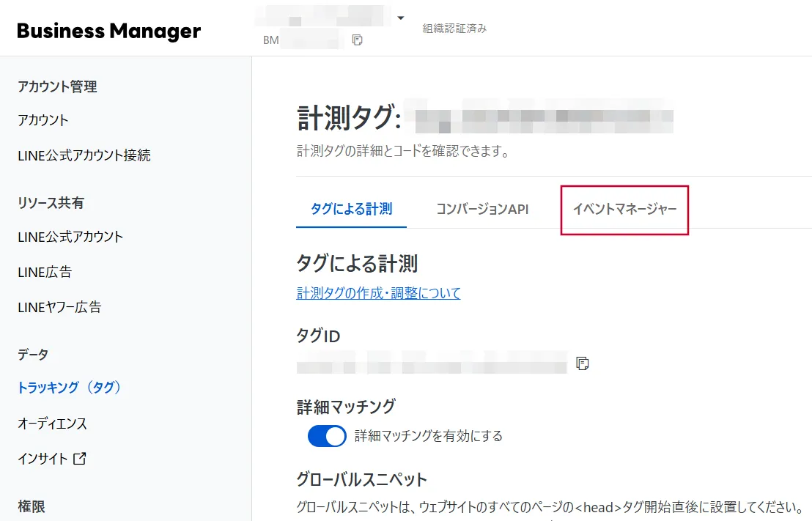Open the 権限 section
The height and width of the screenshot is (521, 812).
29,506
